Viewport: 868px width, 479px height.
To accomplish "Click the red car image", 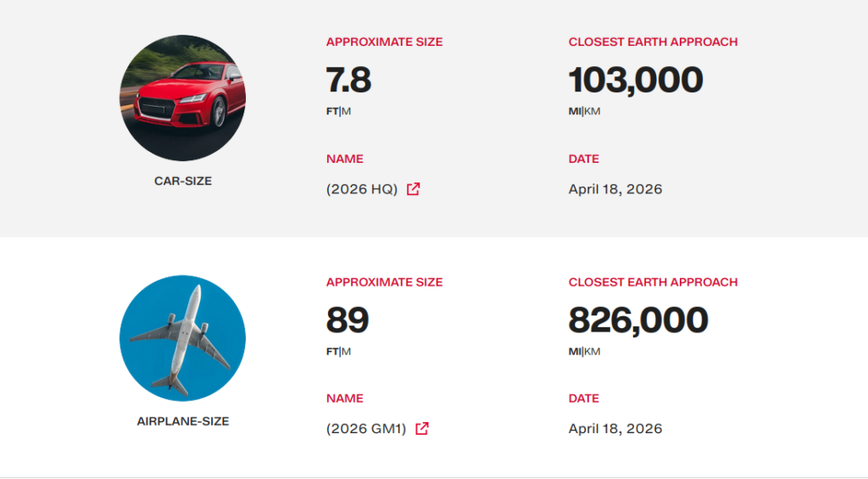I will point(182,98).
